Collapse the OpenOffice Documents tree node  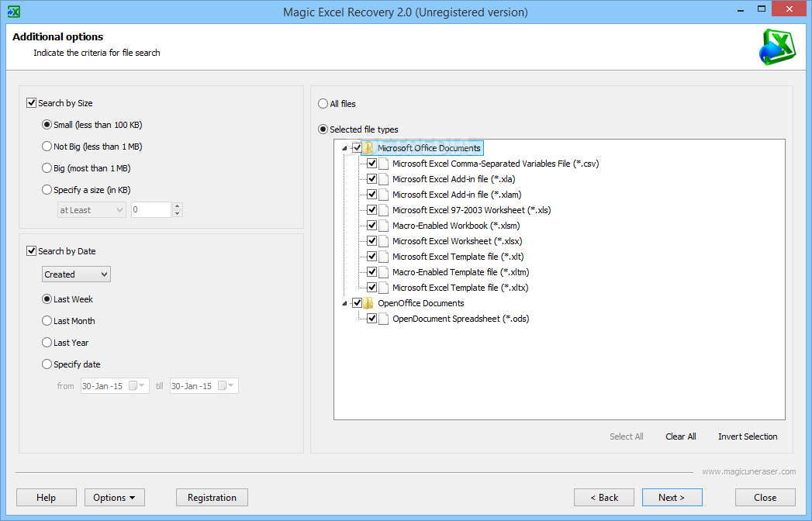[344, 303]
